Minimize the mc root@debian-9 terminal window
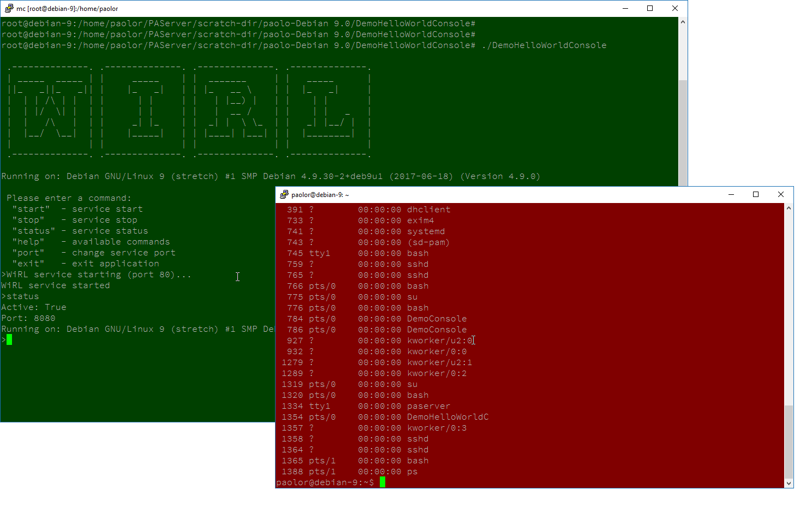Viewport: 812px width, 513px height. 625,8
